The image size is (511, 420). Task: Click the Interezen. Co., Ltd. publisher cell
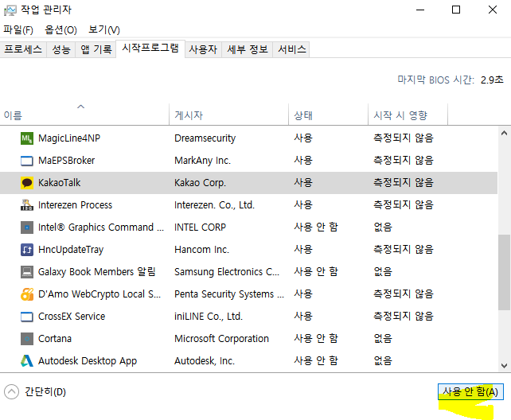click(x=214, y=205)
